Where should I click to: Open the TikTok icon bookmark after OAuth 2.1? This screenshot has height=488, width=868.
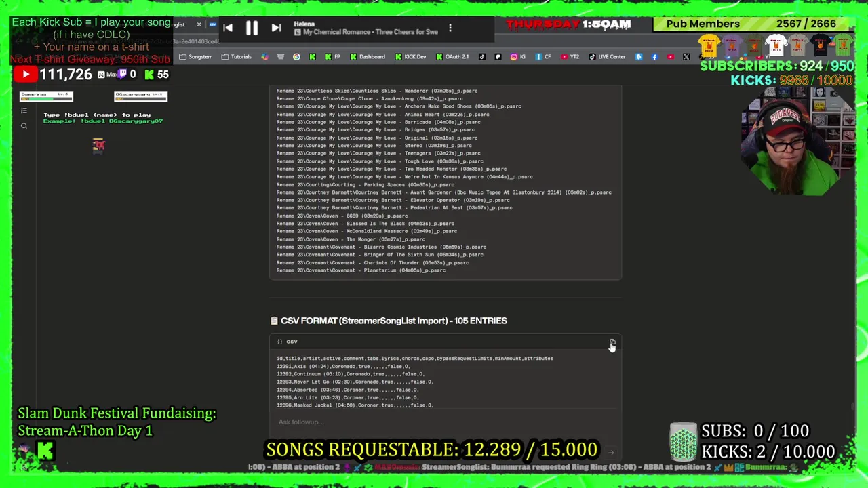[x=482, y=57]
